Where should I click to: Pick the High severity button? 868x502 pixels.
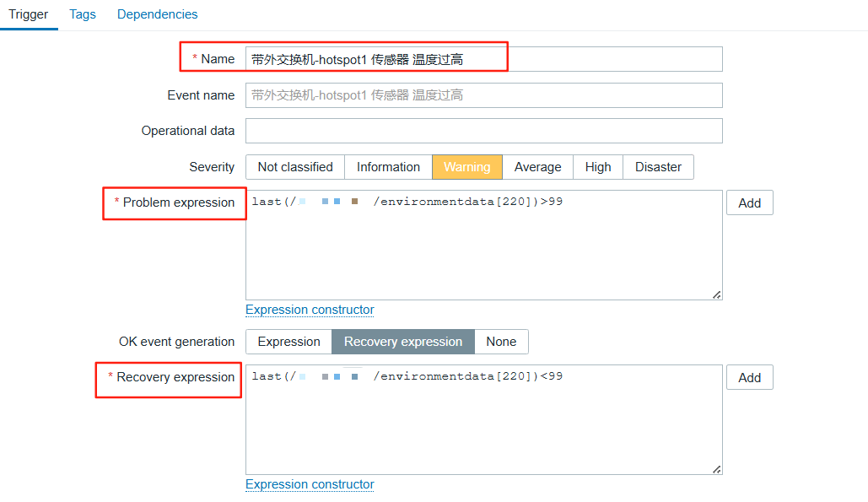click(598, 167)
